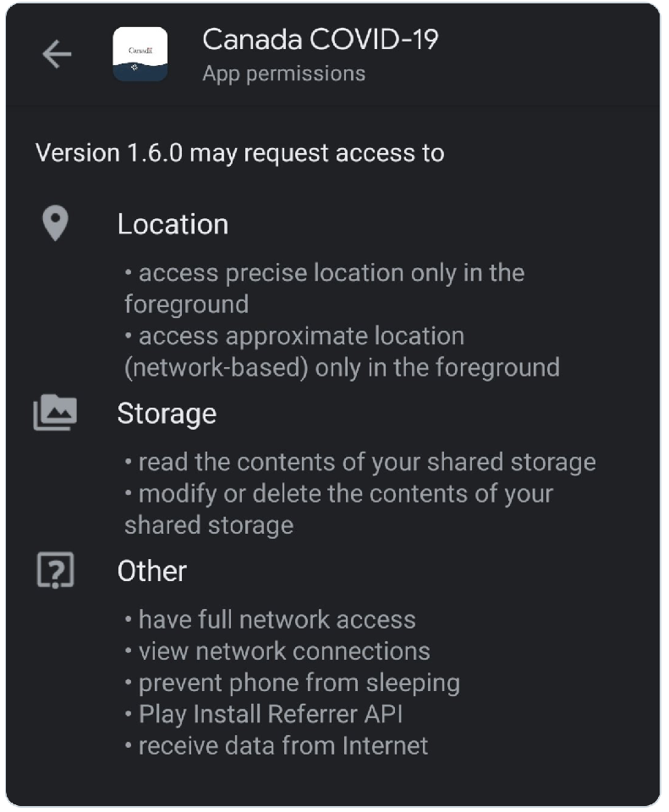Image resolution: width=669 pixels, height=812 pixels.
Task: Click the Location pin icon
Action: click(55, 225)
